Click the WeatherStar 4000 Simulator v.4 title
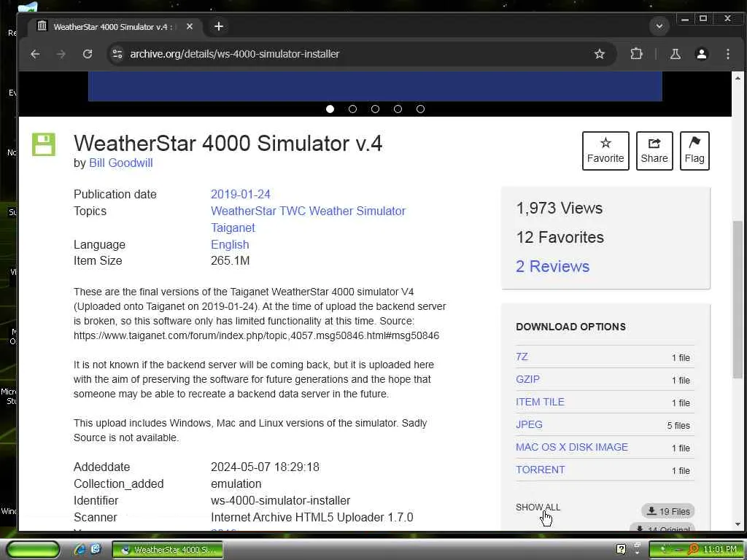The width and height of the screenshot is (747, 560). click(228, 143)
